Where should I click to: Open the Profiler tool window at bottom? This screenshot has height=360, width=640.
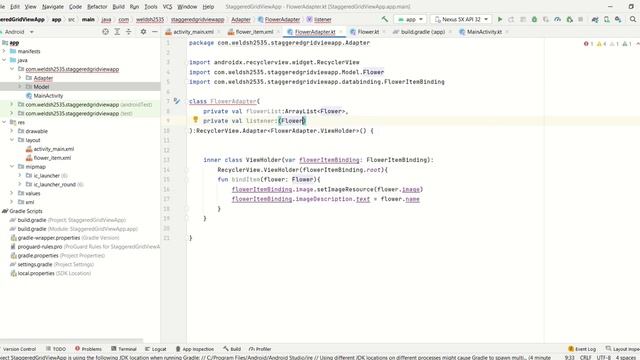260,349
